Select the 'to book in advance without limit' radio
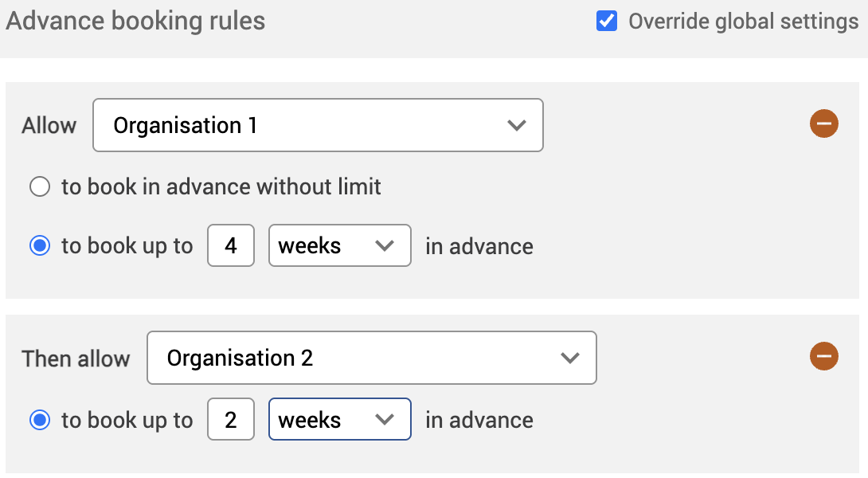This screenshot has height=478, width=868. point(40,186)
